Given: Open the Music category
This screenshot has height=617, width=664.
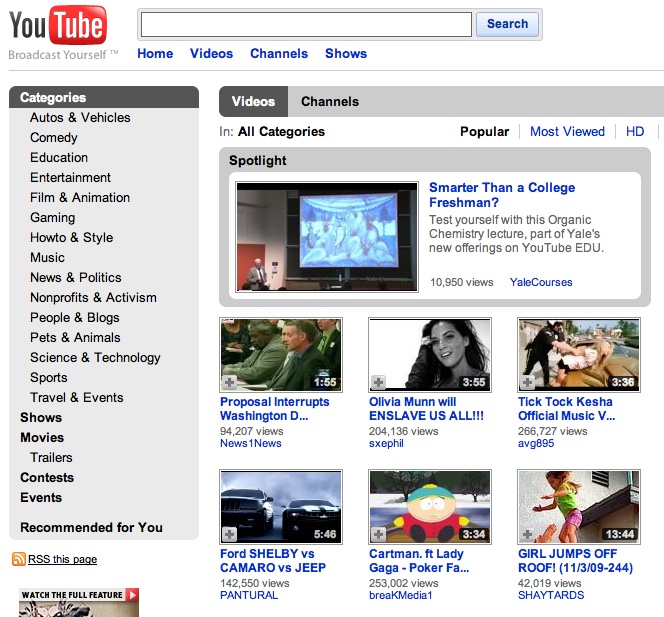Looking at the screenshot, I should (47, 257).
